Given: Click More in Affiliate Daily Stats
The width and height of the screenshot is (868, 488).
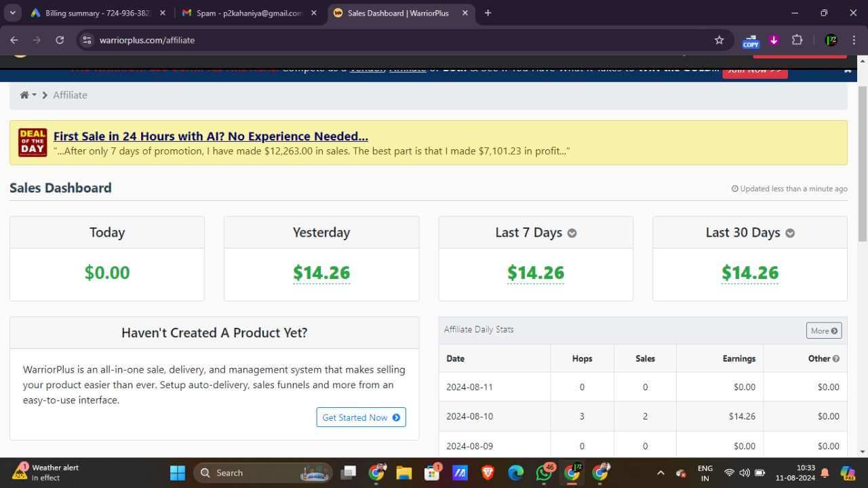Looking at the screenshot, I should coord(823,331).
